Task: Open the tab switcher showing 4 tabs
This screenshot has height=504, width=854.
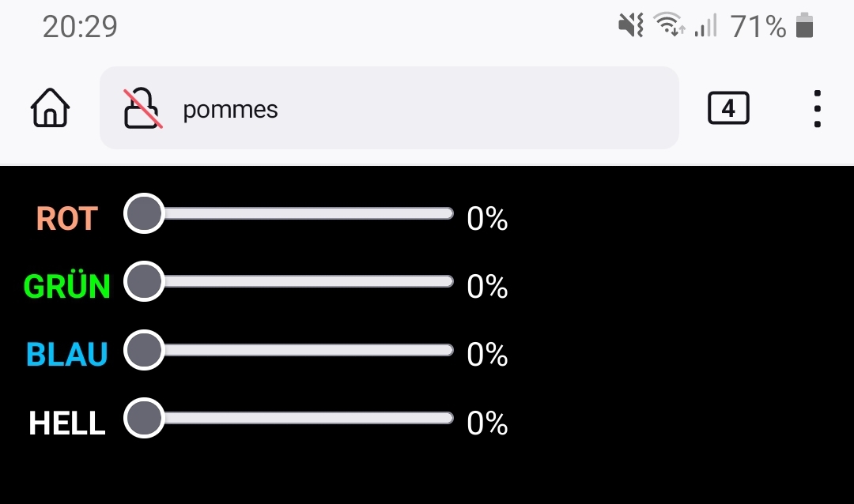Action: (x=728, y=108)
